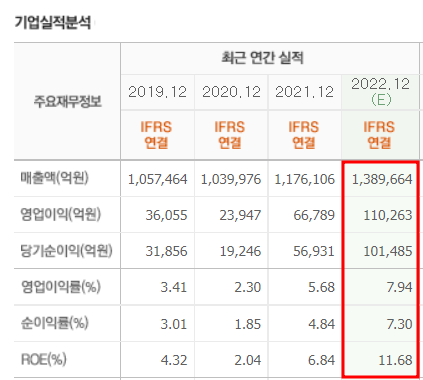
Task: Click net margin 3.01
Action: click(174, 324)
